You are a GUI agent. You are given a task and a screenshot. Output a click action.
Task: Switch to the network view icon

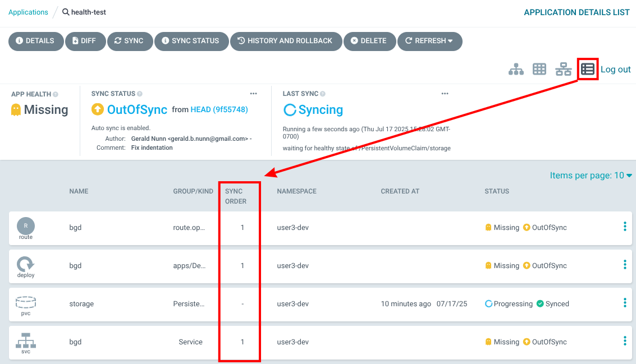click(x=564, y=70)
